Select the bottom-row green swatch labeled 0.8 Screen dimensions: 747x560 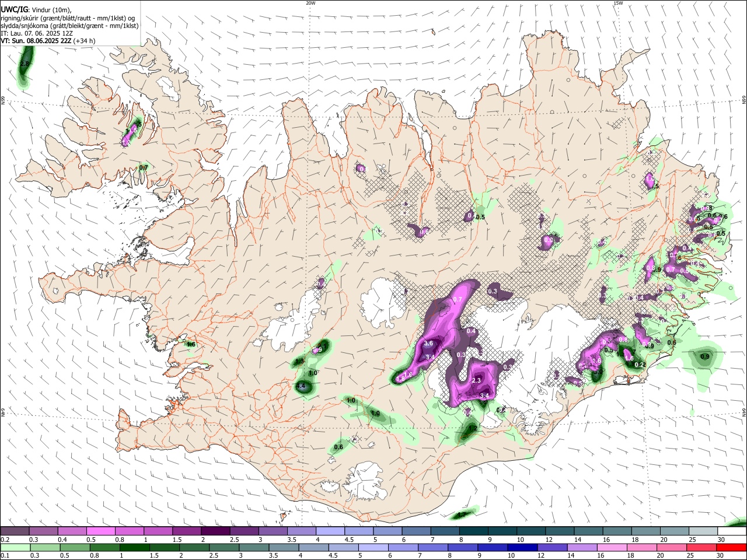(x=104, y=547)
